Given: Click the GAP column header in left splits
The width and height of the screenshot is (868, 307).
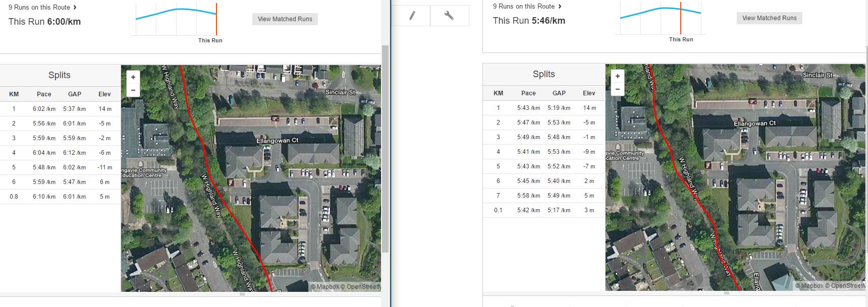Looking at the screenshot, I should point(75,94).
